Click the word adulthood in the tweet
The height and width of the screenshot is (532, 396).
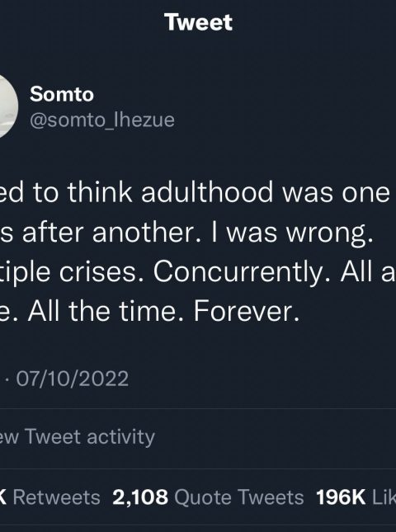(x=207, y=192)
